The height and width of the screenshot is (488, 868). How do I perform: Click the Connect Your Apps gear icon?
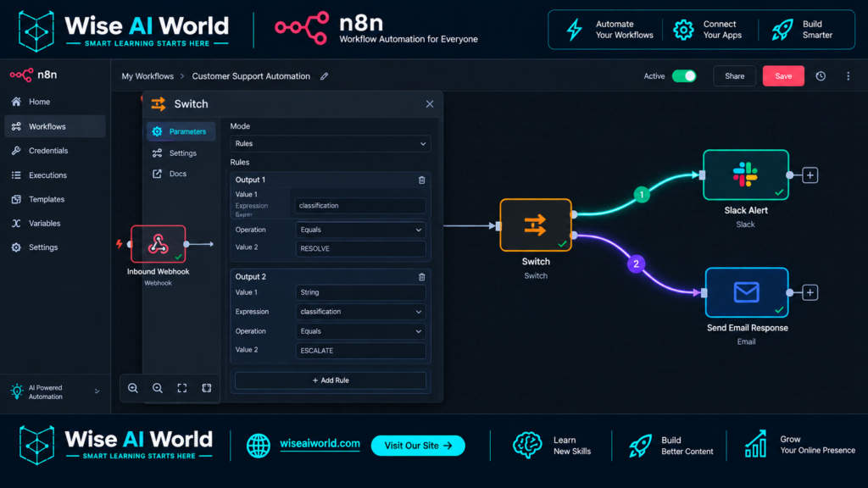coord(683,30)
